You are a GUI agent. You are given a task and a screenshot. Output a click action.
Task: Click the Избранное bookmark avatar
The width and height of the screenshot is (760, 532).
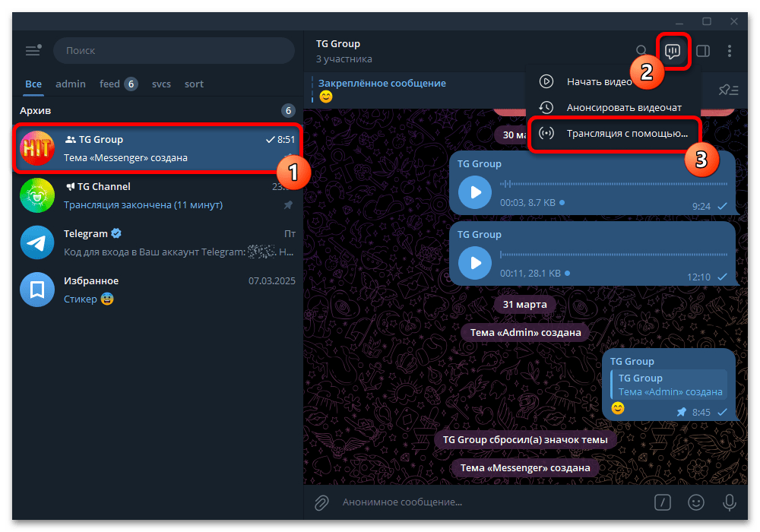37,290
